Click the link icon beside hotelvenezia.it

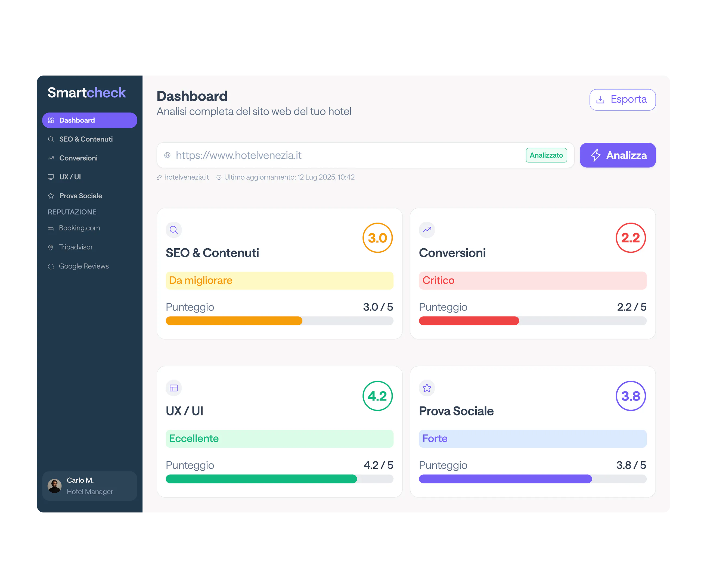(x=159, y=177)
